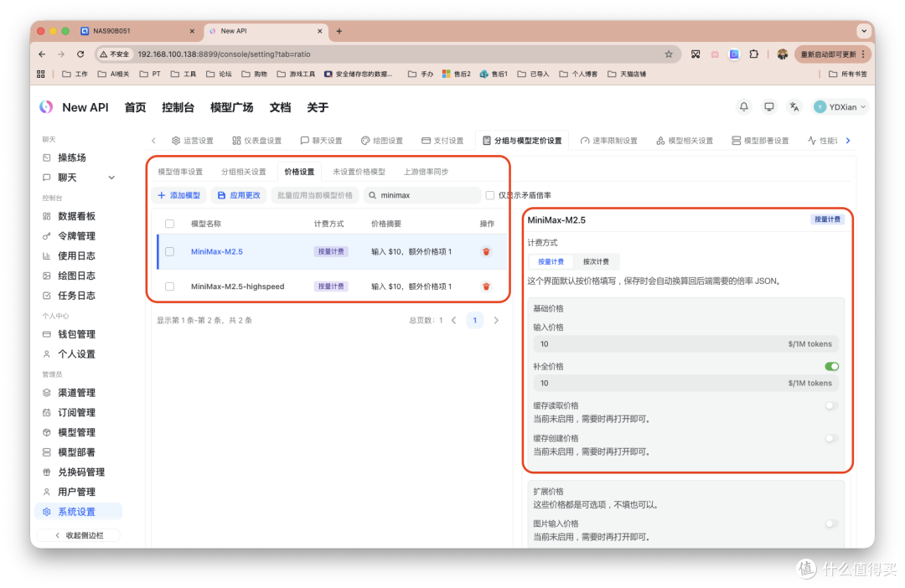This screenshot has height=588, width=905.
Task: Check the MiniMax-M2.5 row checkbox
Action: tap(169, 251)
